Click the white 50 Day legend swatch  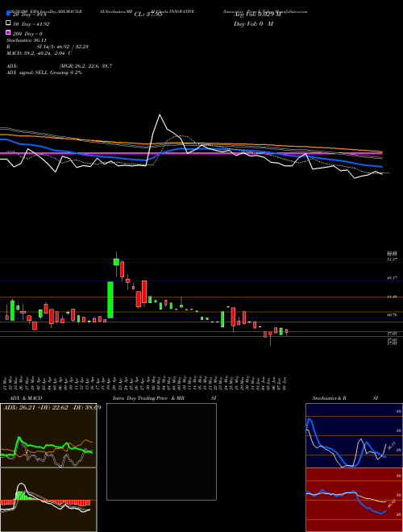pyautogui.click(x=8, y=23)
